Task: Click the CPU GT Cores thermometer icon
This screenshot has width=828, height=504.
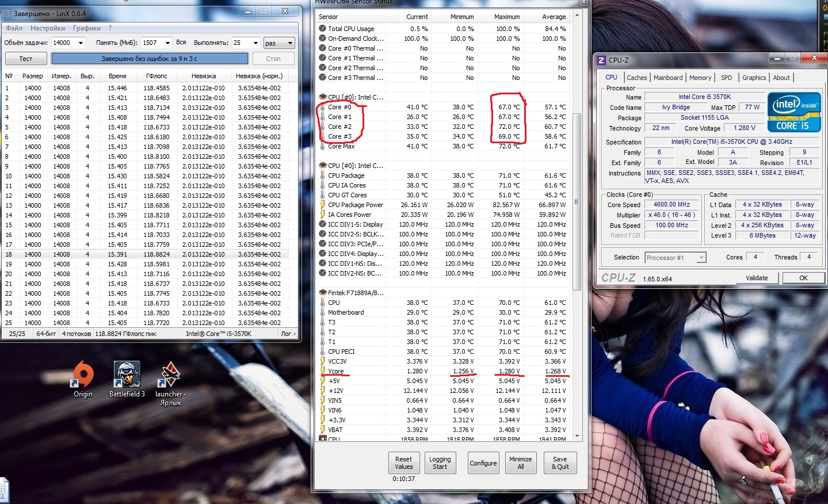Action: coord(323,195)
